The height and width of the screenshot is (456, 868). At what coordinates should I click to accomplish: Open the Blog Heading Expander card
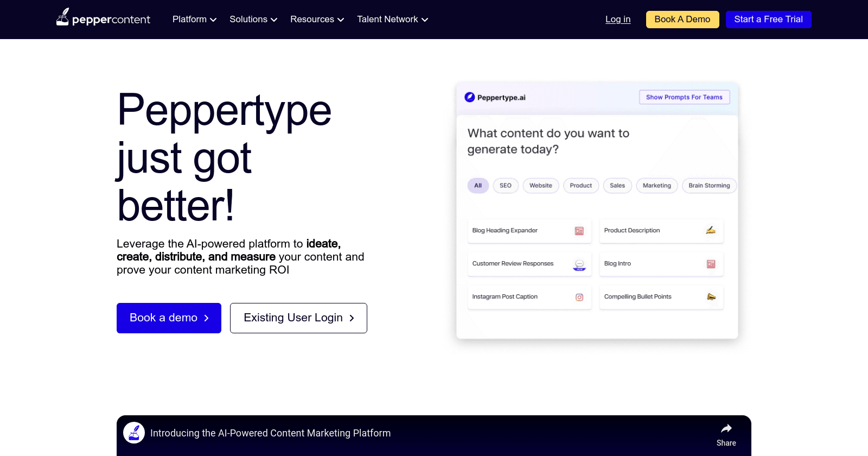tap(529, 231)
